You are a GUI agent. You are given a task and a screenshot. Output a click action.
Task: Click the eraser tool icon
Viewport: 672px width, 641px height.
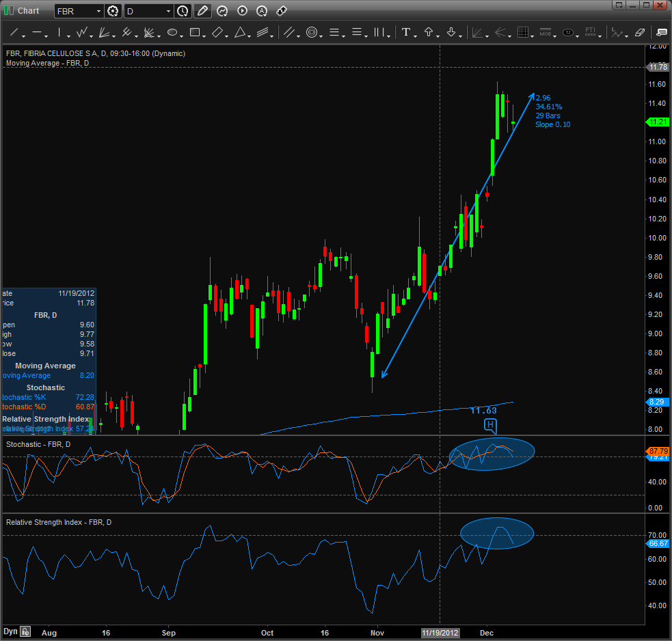tap(640, 32)
